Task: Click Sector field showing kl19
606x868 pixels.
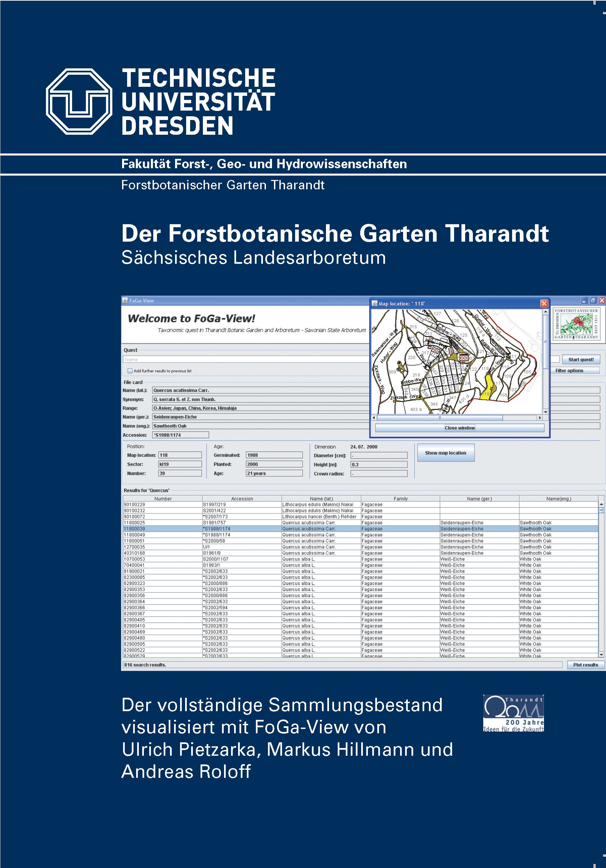Action: 180,464
